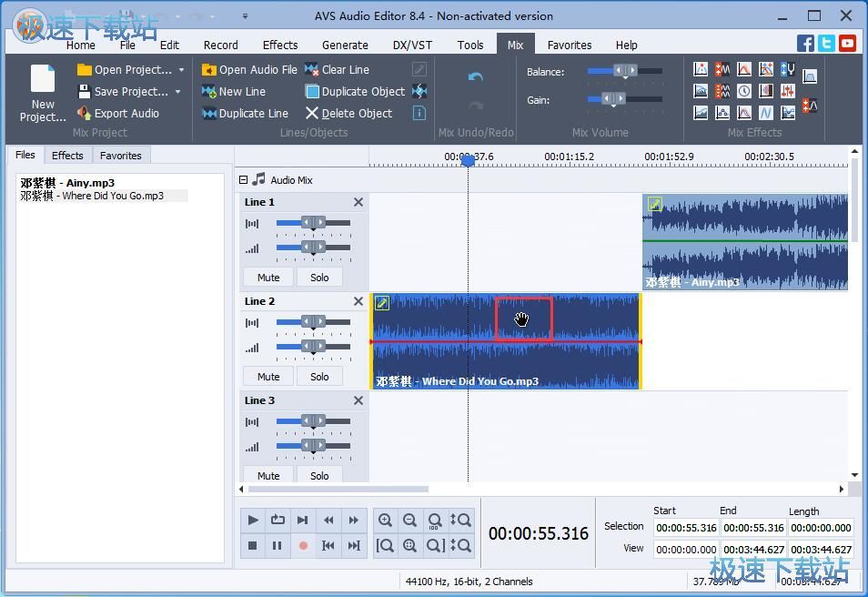Image resolution: width=868 pixels, height=597 pixels.
Task: Switch to Favorites panel tab on left
Action: coord(121,156)
